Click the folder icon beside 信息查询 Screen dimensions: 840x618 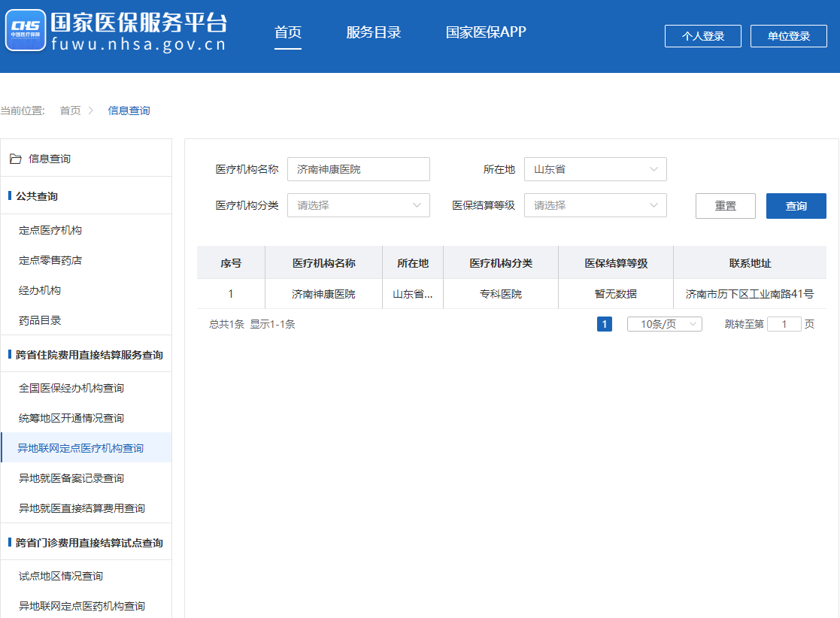click(15, 159)
